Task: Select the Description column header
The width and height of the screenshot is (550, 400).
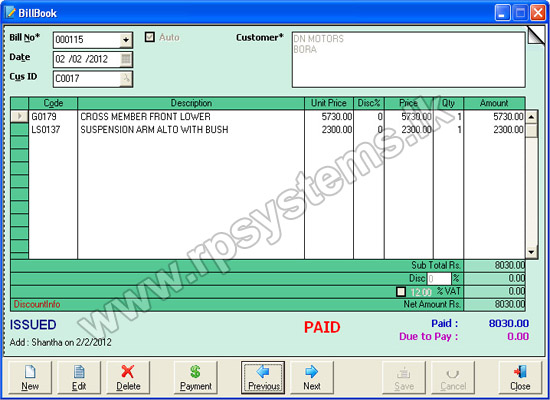Action: (x=191, y=103)
